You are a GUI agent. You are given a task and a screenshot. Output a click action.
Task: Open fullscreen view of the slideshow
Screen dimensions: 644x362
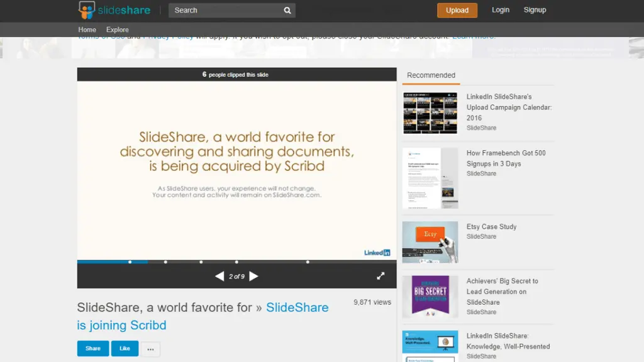click(380, 276)
